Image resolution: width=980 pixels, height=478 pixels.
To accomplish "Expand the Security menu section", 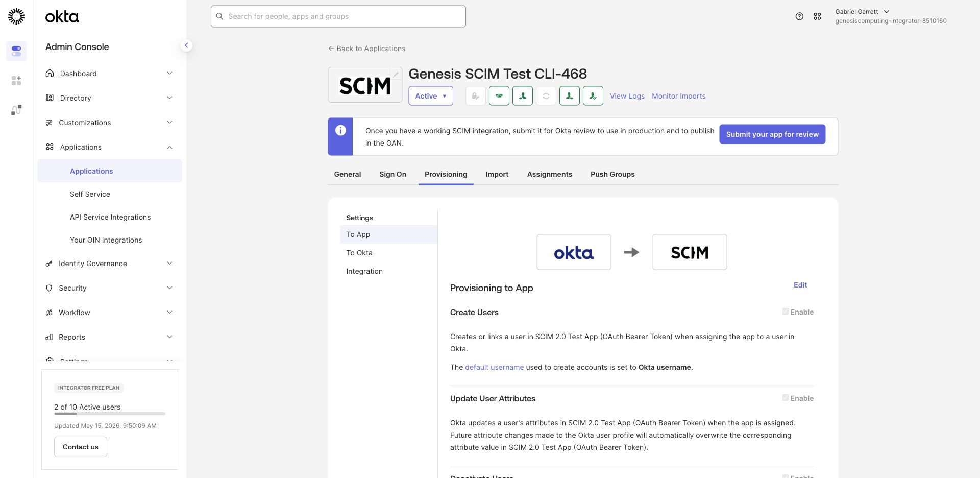I will tap(110, 288).
